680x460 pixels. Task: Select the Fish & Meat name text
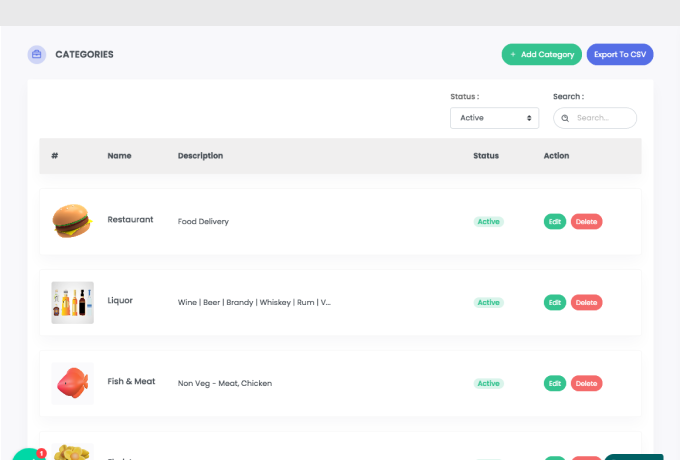point(131,381)
